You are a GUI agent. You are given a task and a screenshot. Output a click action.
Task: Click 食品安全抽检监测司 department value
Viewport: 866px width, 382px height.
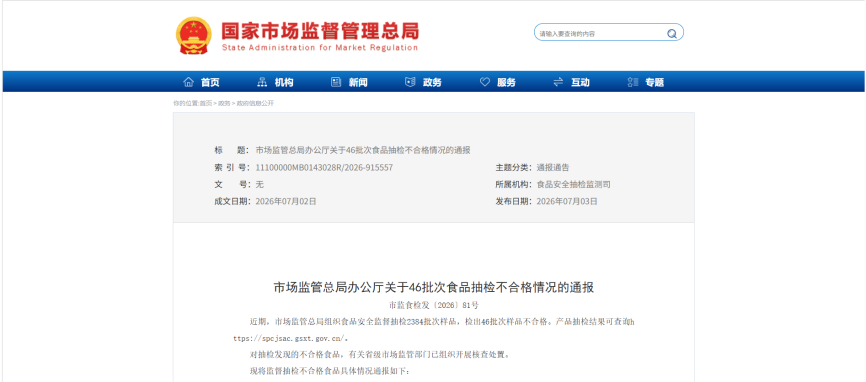click(573, 184)
